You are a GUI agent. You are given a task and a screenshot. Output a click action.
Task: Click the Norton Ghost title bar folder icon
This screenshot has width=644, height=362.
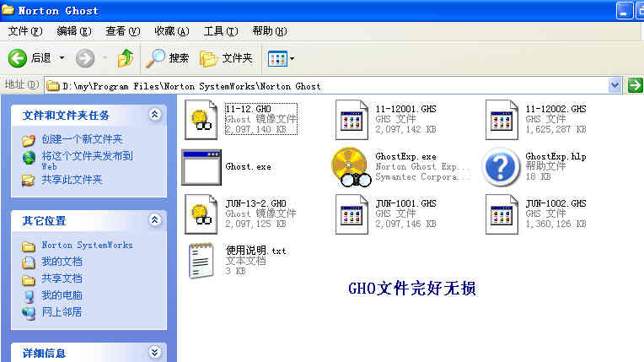8,10
